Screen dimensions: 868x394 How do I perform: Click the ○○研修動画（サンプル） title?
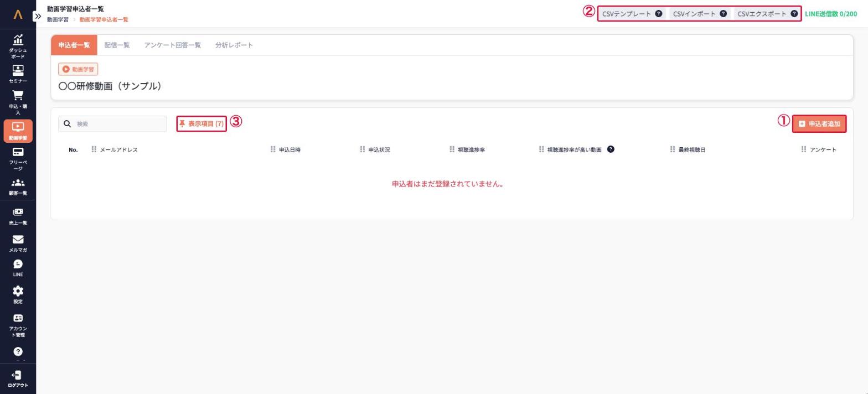(x=110, y=86)
